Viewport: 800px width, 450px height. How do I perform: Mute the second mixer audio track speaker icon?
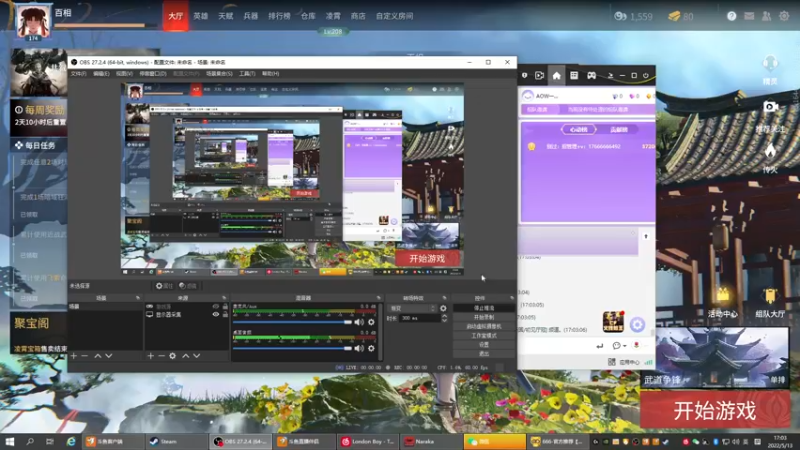(359, 348)
